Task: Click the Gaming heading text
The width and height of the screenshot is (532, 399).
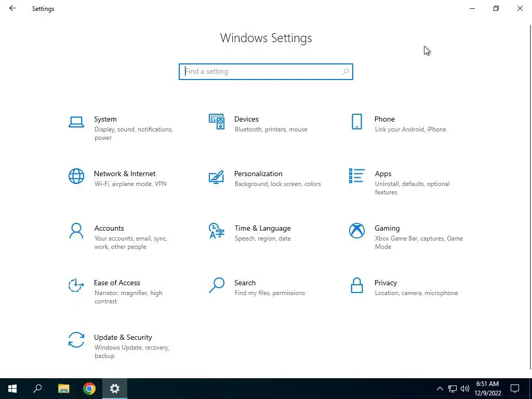Action: pos(387,229)
